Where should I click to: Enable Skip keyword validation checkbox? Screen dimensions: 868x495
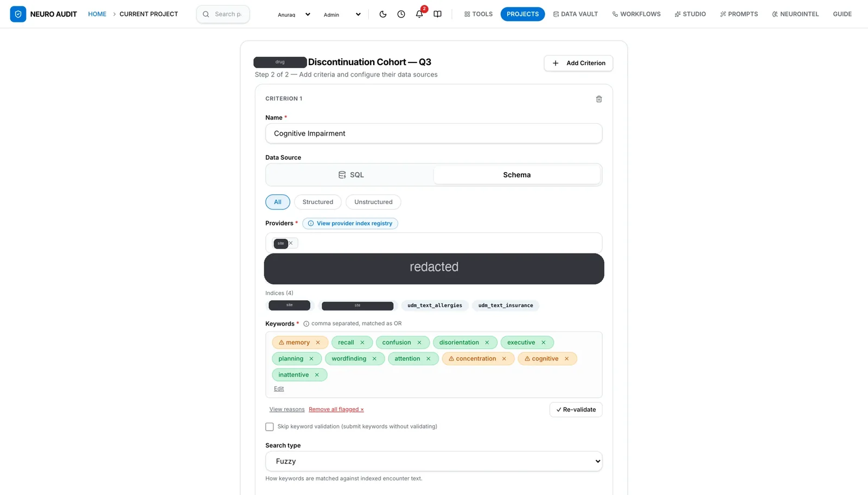[270, 427]
